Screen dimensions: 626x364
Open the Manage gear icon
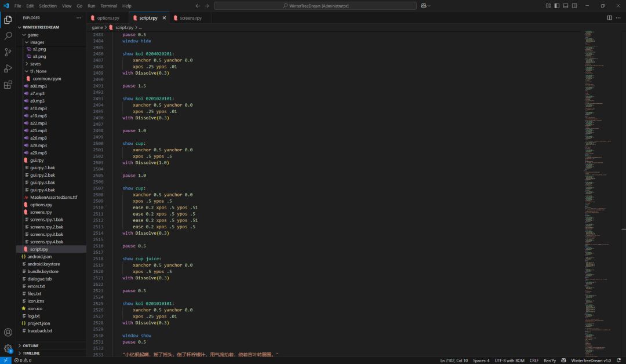pos(8,349)
